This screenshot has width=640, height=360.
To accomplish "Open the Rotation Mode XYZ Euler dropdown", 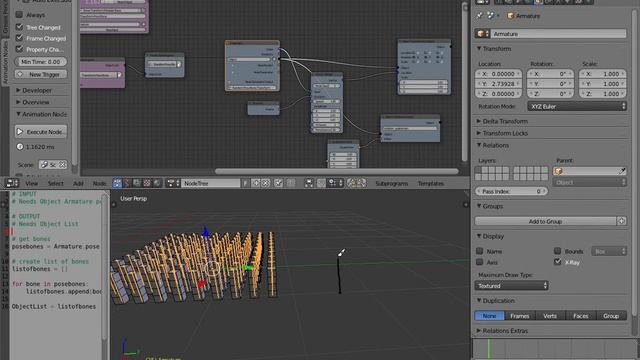I will click(x=577, y=106).
